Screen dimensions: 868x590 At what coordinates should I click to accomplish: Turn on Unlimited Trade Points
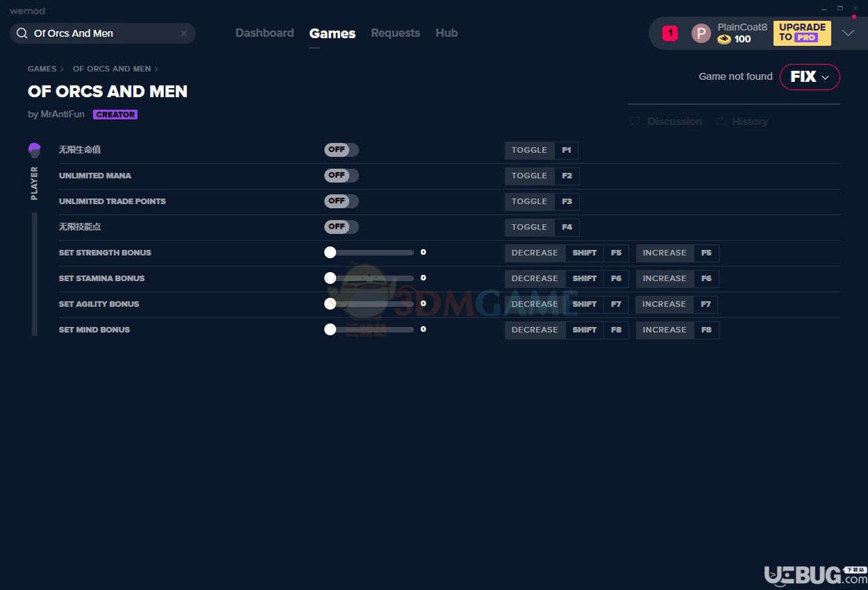pos(342,201)
